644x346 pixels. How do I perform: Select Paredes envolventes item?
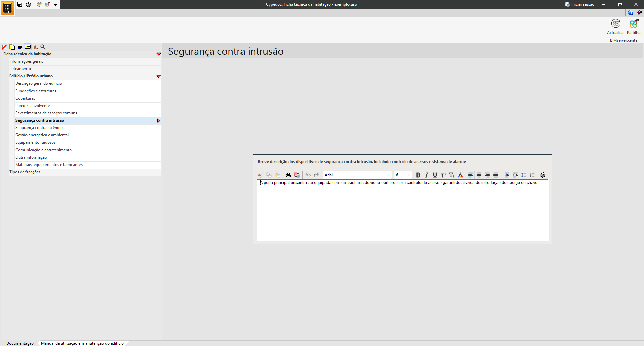pyautogui.click(x=88, y=106)
